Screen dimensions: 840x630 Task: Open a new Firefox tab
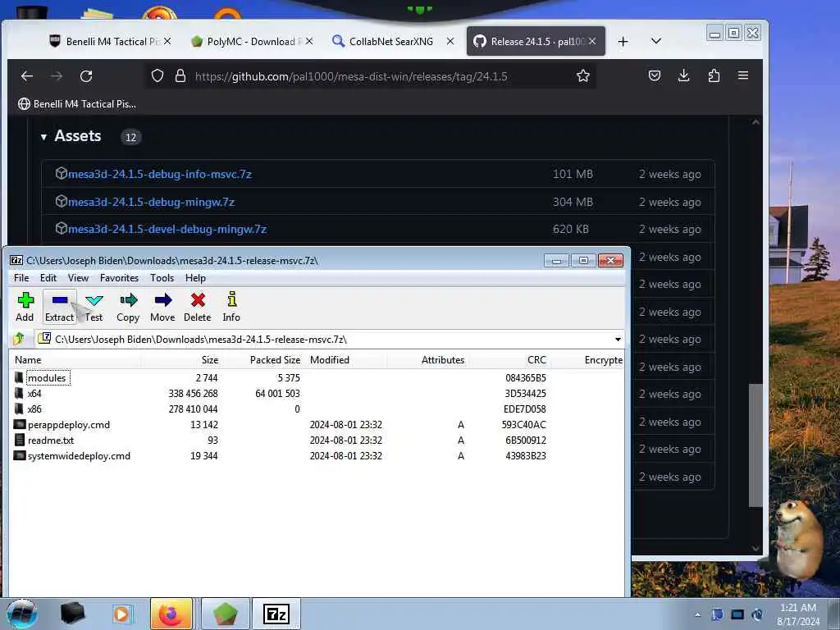pos(623,41)
